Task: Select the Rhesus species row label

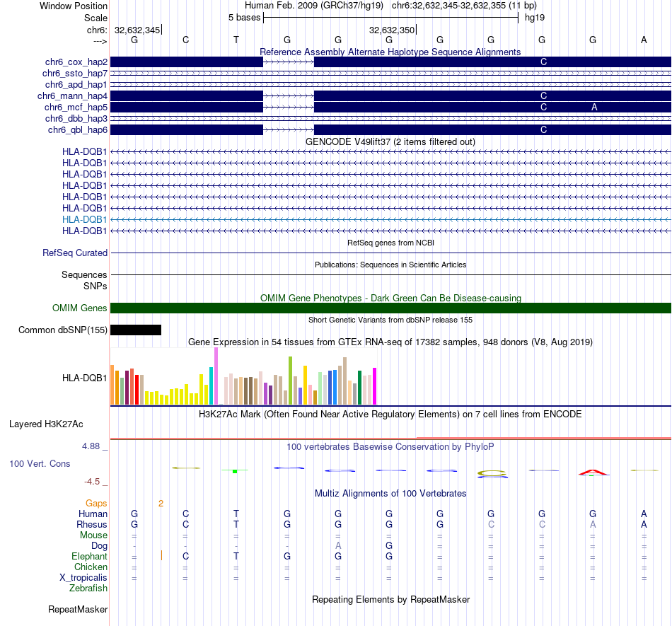Action: pyautogui.click(x=92, y=524)
